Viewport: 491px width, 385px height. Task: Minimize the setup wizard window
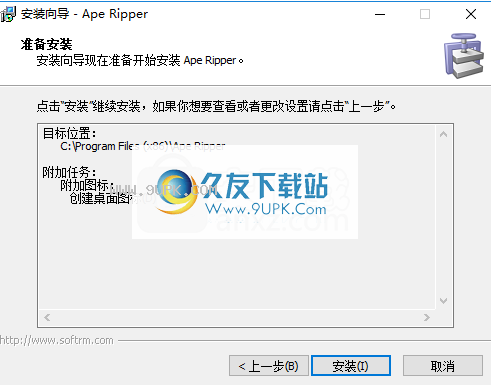[380, 14]
